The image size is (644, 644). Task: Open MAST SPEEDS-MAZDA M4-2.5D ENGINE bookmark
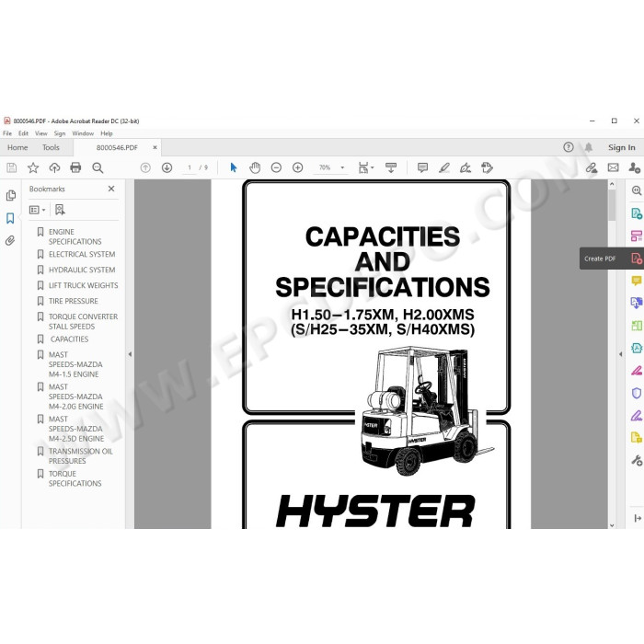point(76,429)
